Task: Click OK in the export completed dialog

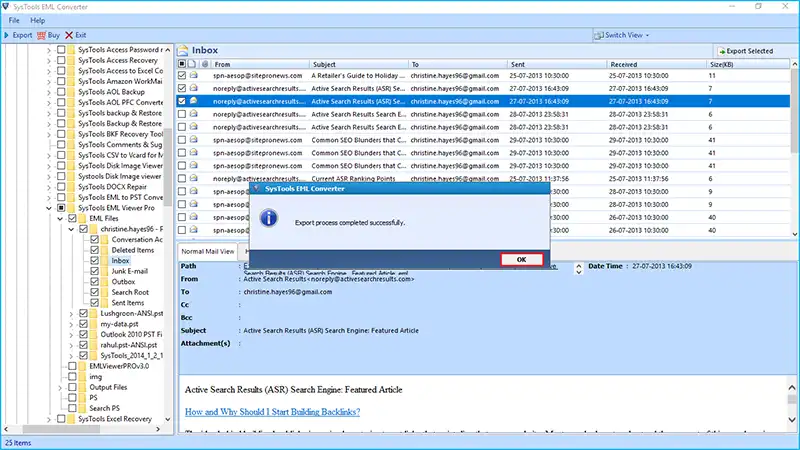Action: click(521, 259)
